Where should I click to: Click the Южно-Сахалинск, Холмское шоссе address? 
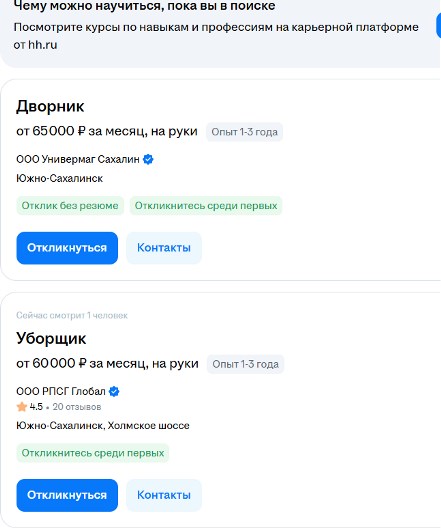pos(103,425)
